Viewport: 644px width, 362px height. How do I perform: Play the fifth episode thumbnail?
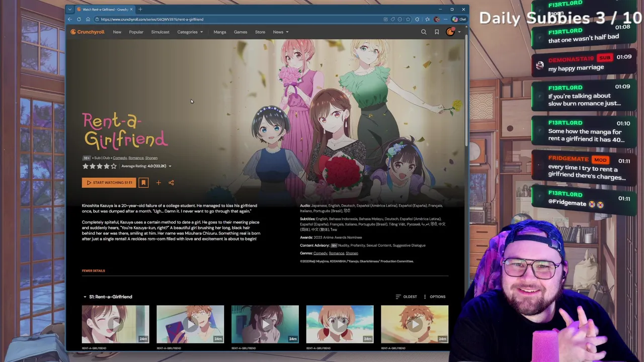tap(415, 324)
